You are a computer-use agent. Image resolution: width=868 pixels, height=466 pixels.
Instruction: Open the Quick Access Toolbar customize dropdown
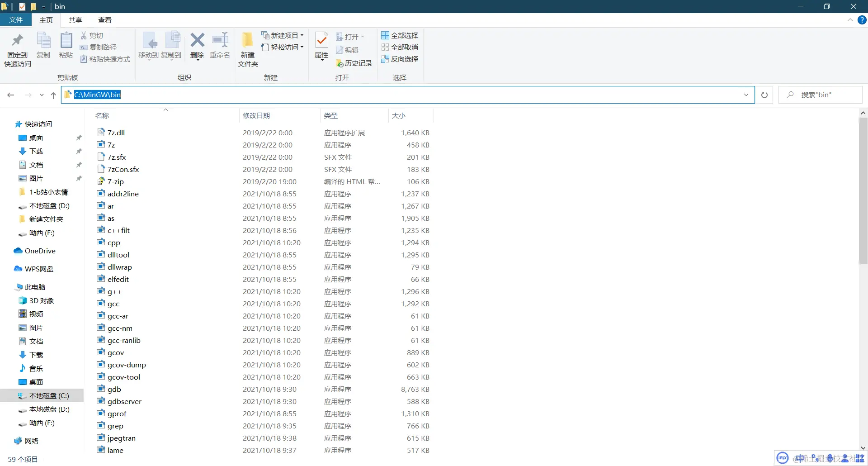point(44,7)
